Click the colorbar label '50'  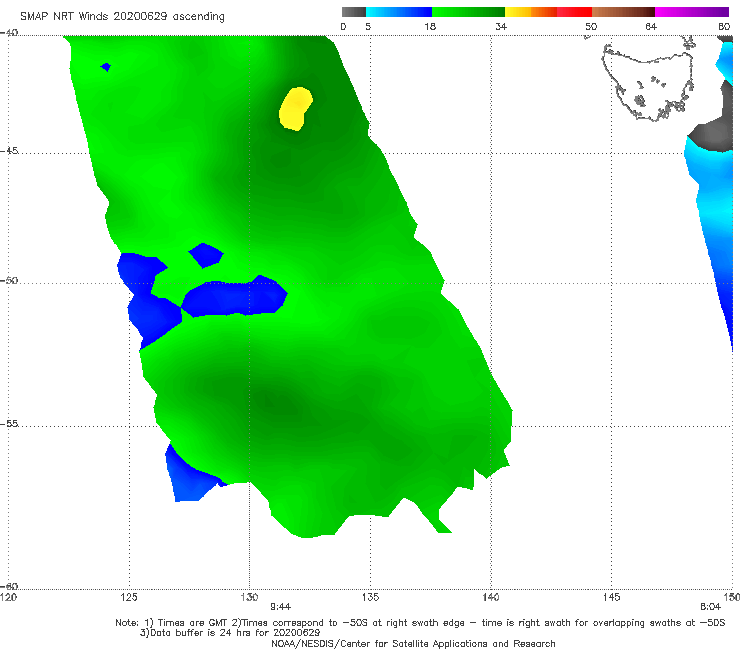(x=591, y=26)
